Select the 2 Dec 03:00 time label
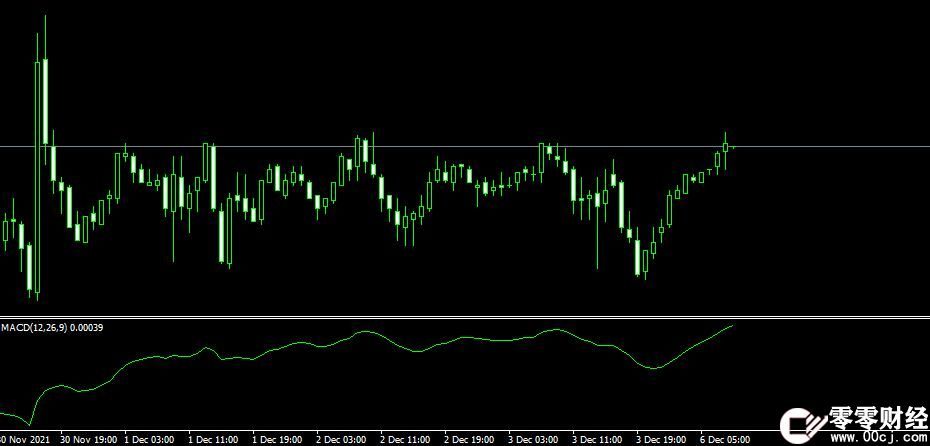The image size is (930, 446). [x=342, y=439]
